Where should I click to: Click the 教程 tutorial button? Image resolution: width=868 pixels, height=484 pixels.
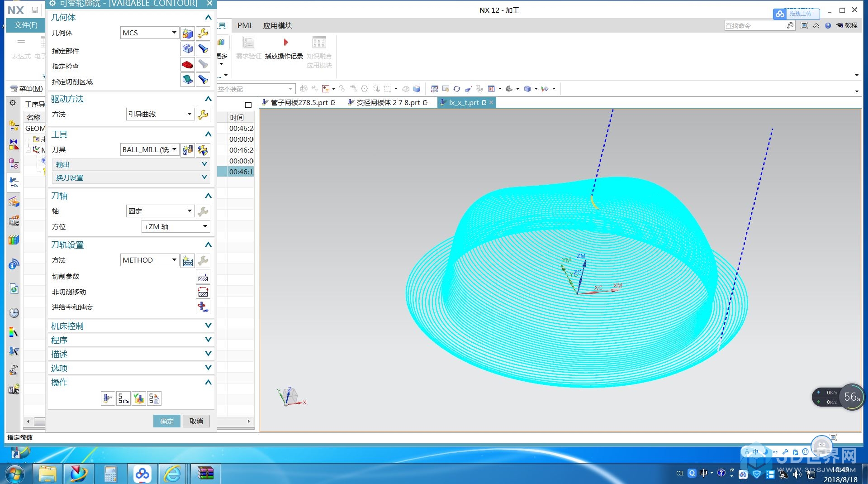847,25
